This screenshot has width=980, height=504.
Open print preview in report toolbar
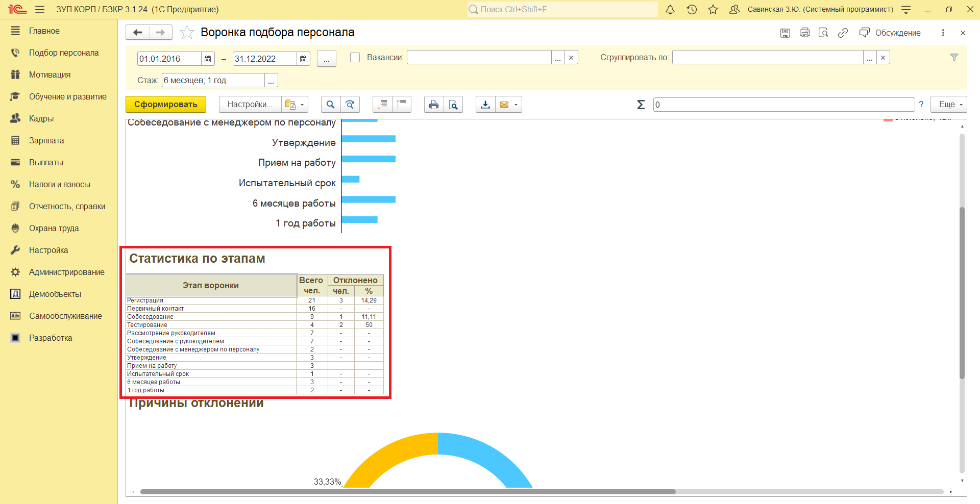[453, 105]
